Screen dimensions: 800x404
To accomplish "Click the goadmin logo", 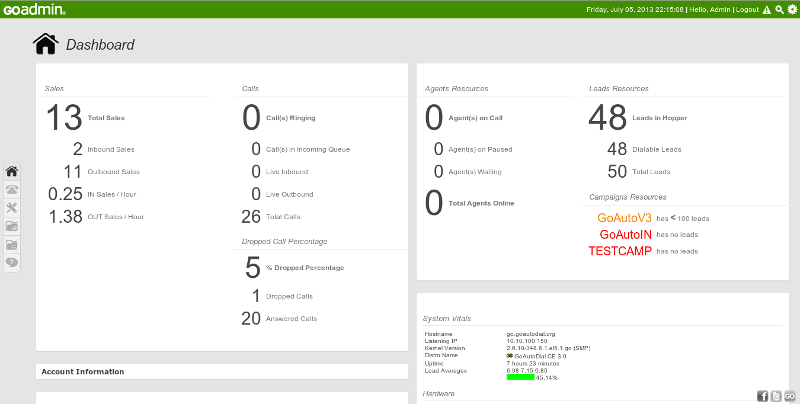I will [x=34, y=10].
